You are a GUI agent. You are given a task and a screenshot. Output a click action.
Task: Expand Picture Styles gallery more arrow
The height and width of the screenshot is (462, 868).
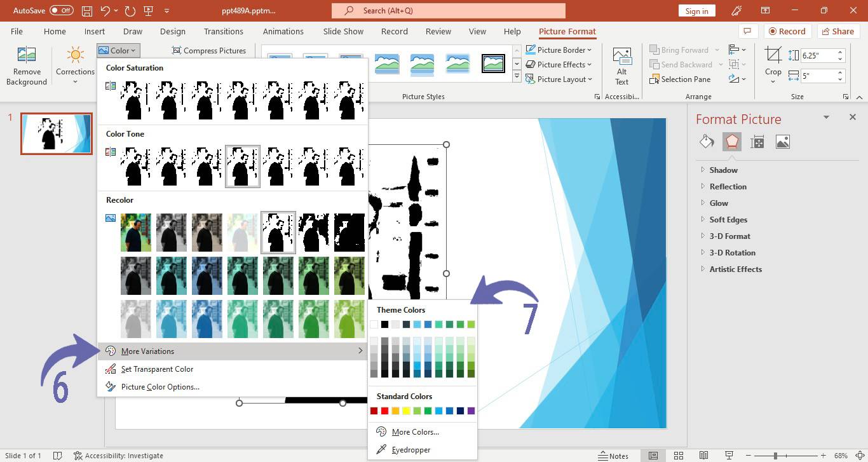[x=517, y=78]
